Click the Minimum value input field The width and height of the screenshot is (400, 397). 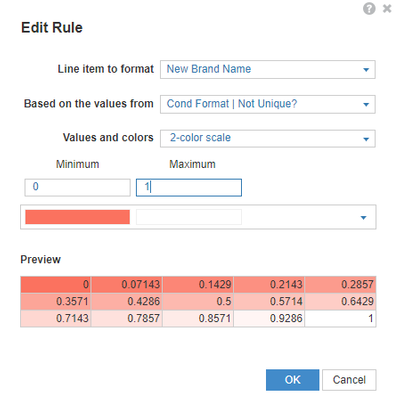coord(77,187)
